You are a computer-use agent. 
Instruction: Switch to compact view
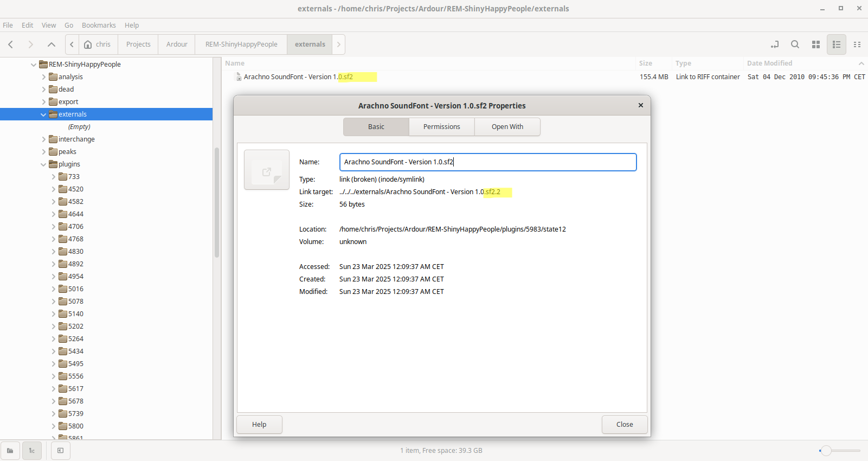pos(857,44)
